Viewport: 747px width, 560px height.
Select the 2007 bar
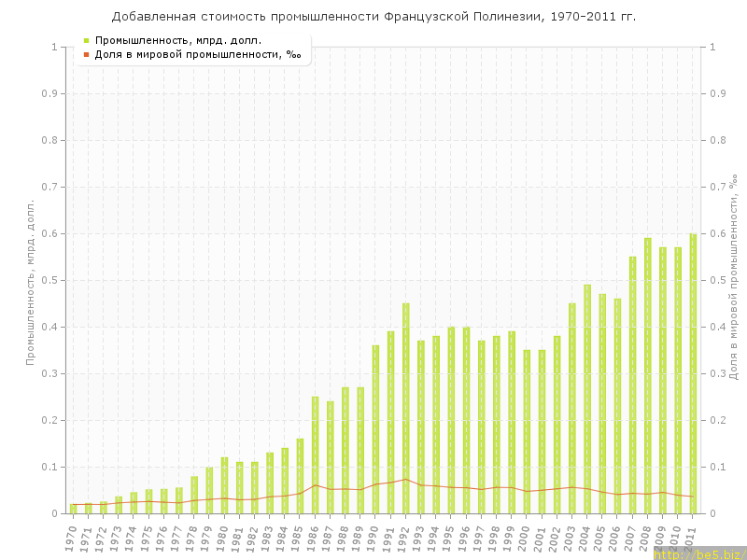pyautogui.click(x=632, y=385)
